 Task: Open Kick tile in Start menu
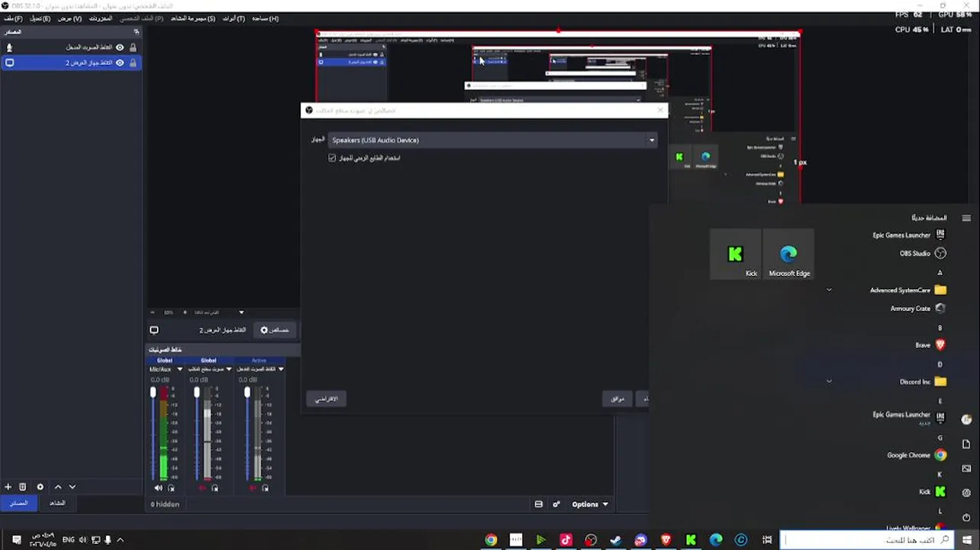pyautogui.click(x=735, y=254)
